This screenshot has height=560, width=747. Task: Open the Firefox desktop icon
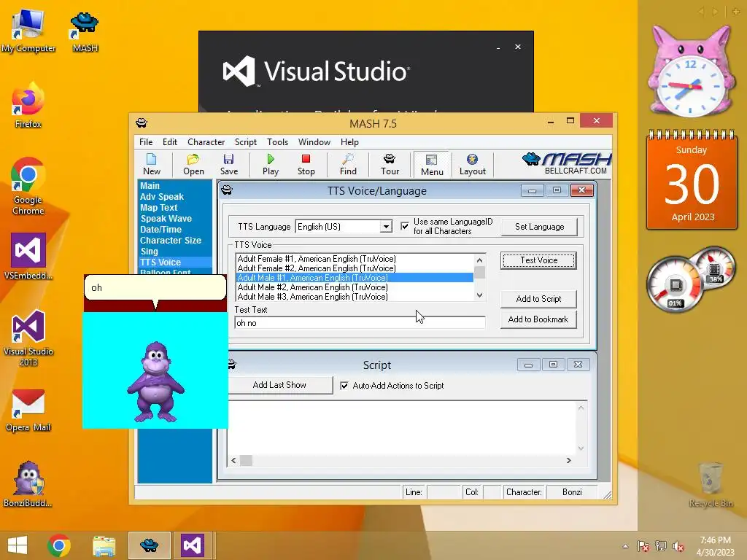click(28, 106)
